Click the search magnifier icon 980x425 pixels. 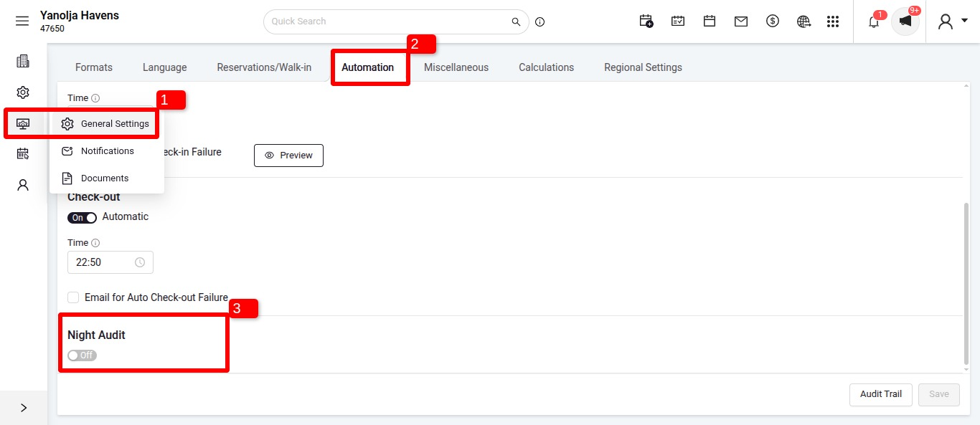pos(516,22)
